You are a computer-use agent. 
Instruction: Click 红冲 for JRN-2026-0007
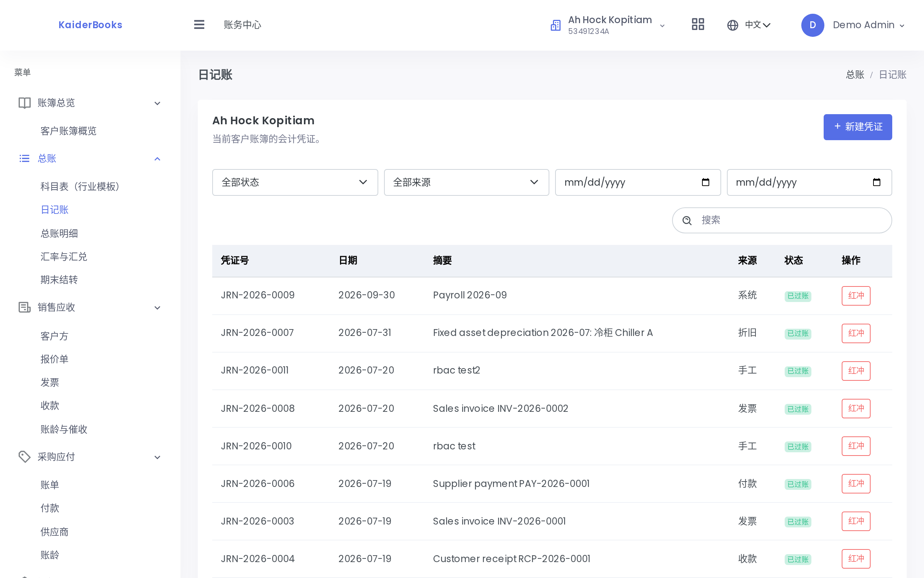pyautogui.click(x=856, y=333)
